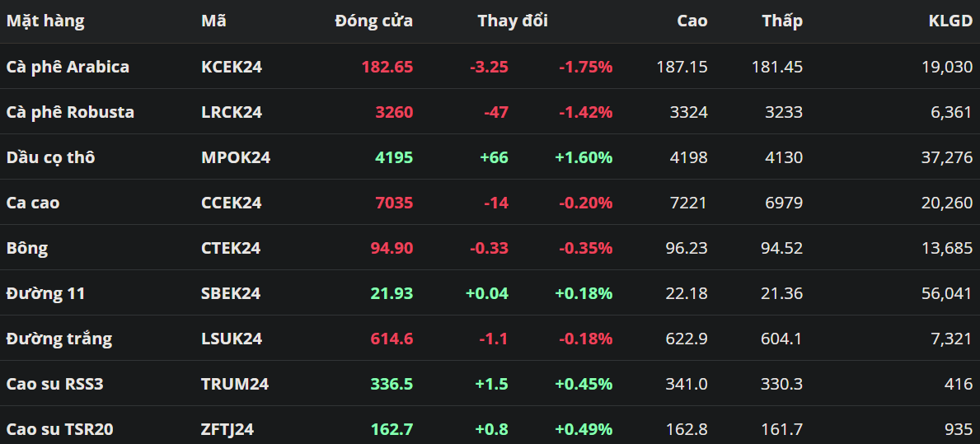Open the Đường 11 commodity
This screenshot has height=444, width=980.
click(x=45, y=293)
